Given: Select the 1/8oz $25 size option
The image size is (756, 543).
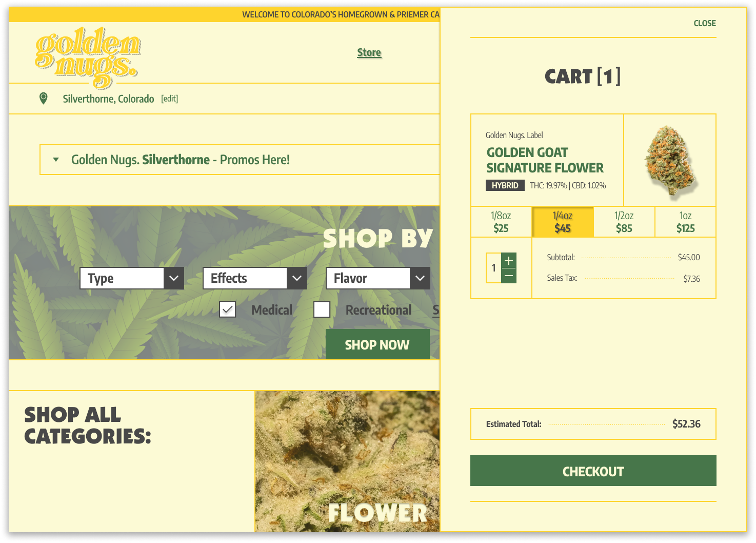Looking at the screenshot, I should click(501, 222).
